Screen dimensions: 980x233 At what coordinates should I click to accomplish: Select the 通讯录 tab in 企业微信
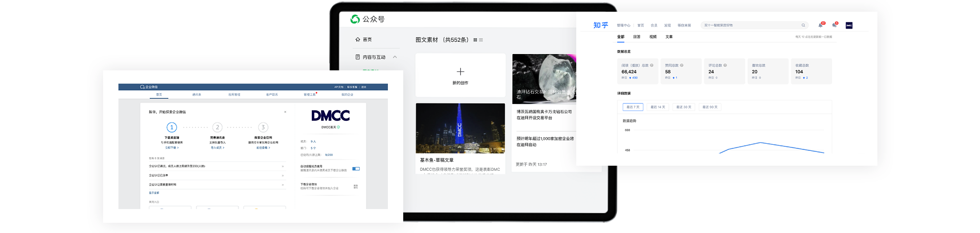pos(197,94)
